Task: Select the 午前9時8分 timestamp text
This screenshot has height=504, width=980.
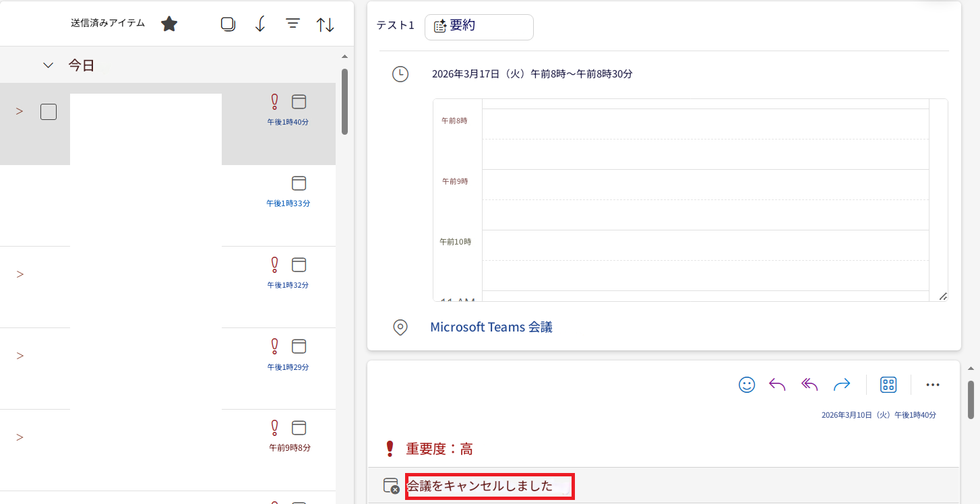Action: pyautogui.click(x=290, y=447)
